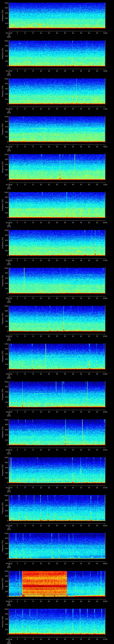Click the '18:20:00' time label

pos(9,260)
